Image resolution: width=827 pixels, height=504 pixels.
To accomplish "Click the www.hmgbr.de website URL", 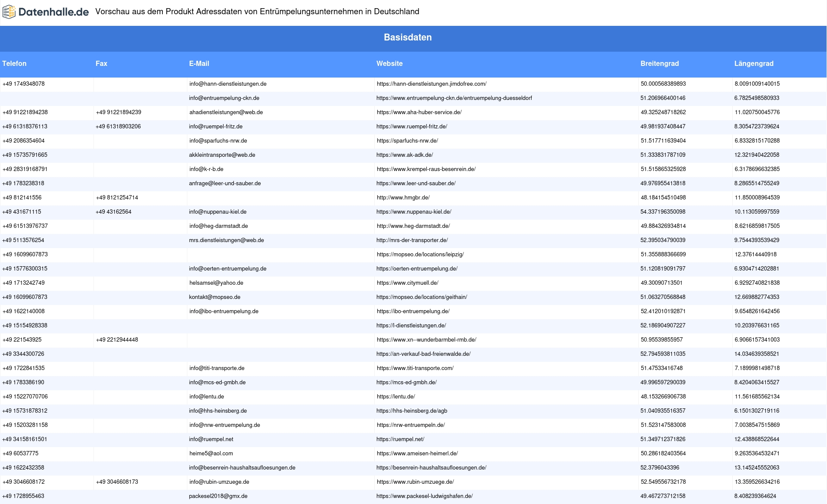I will click(403, 198).
